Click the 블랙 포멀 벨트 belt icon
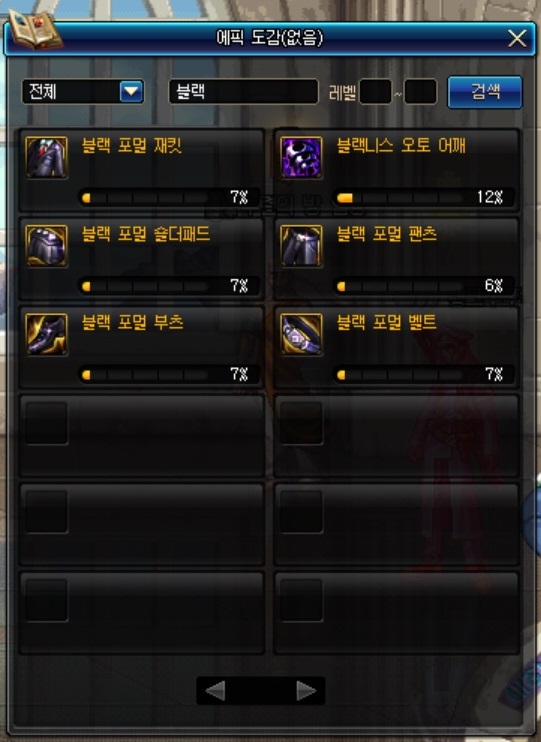The image size is (541, 742). tap(301, 334)
